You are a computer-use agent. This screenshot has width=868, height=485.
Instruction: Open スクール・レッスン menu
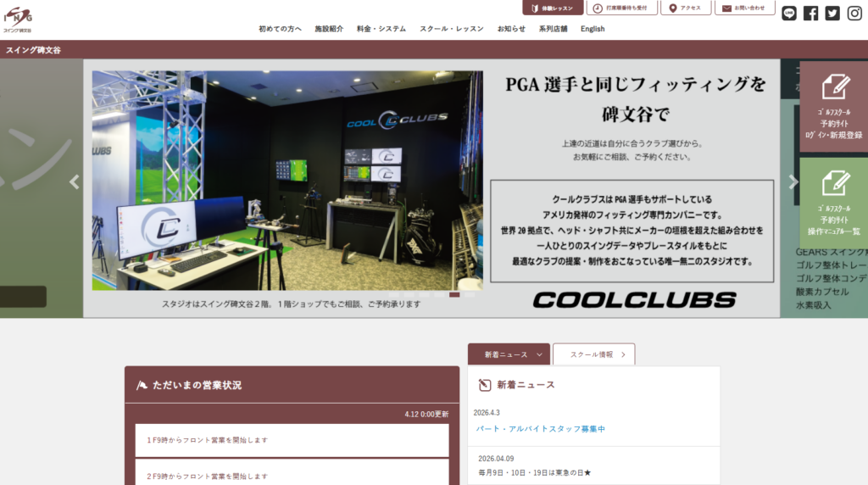pos(451,29)
